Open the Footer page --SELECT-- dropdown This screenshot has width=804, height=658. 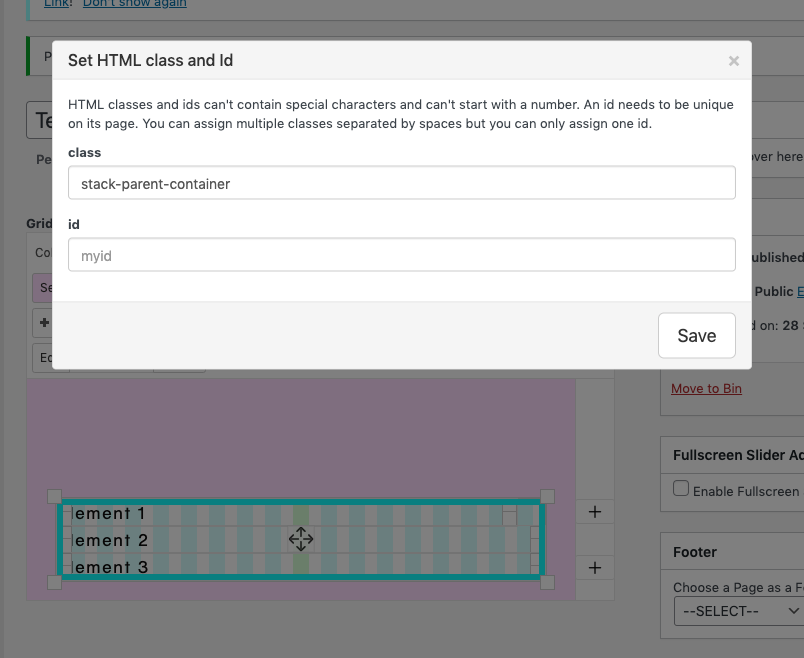738,610
